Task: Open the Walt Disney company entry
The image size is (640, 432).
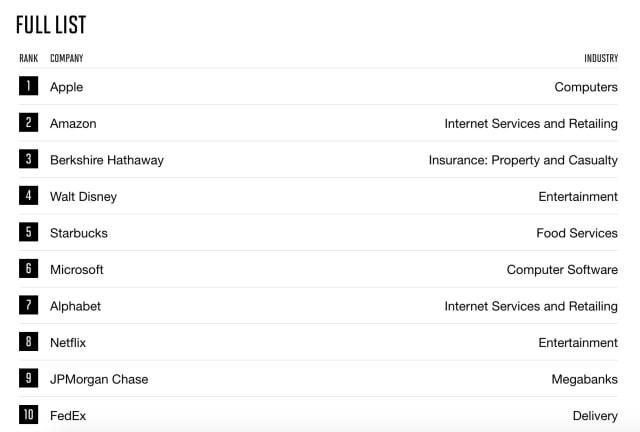Action: [83, 196]
